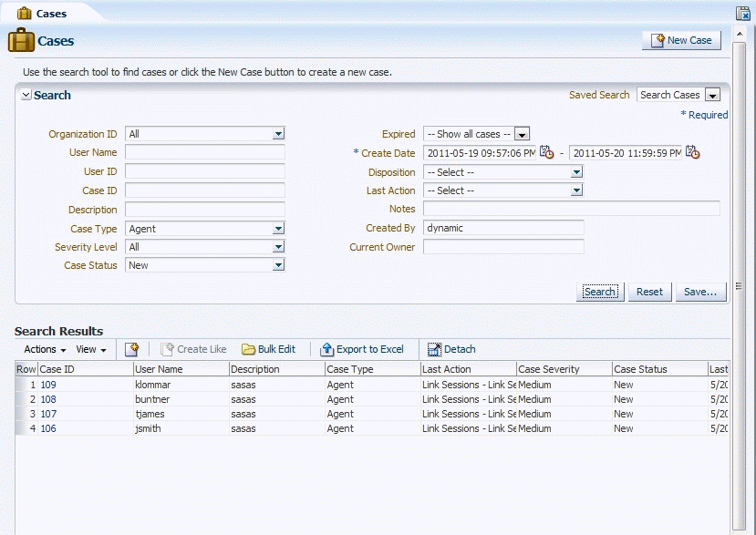
Task: Click the User Name input field
Action: (x=205, y=152)
